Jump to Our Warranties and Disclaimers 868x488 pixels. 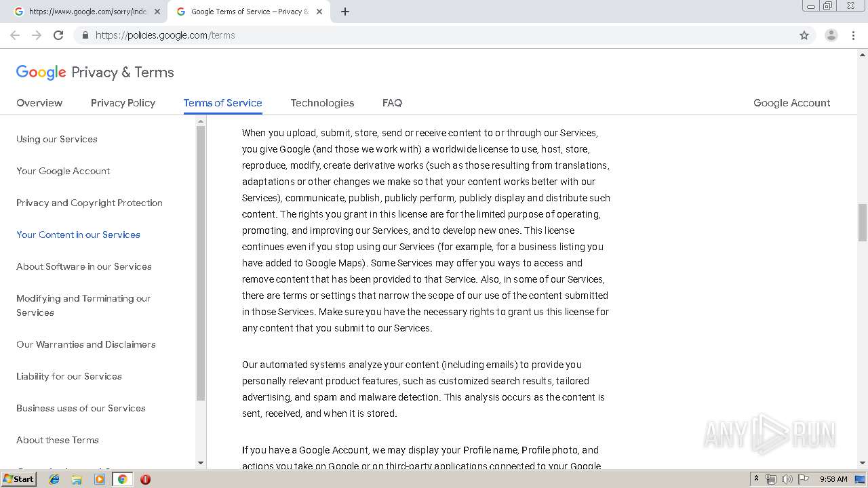tap(86, 344)
